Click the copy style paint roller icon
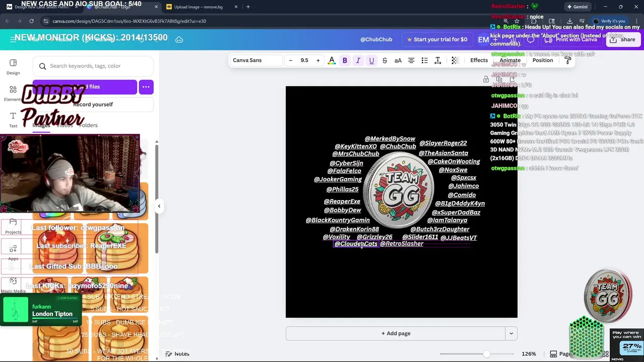Viewport: 644px width, 362px height. tap(568, 60)
